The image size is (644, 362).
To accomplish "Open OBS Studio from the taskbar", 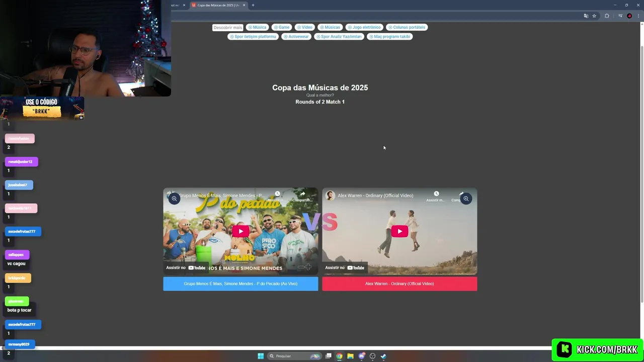I will click(x=373, y=356).
